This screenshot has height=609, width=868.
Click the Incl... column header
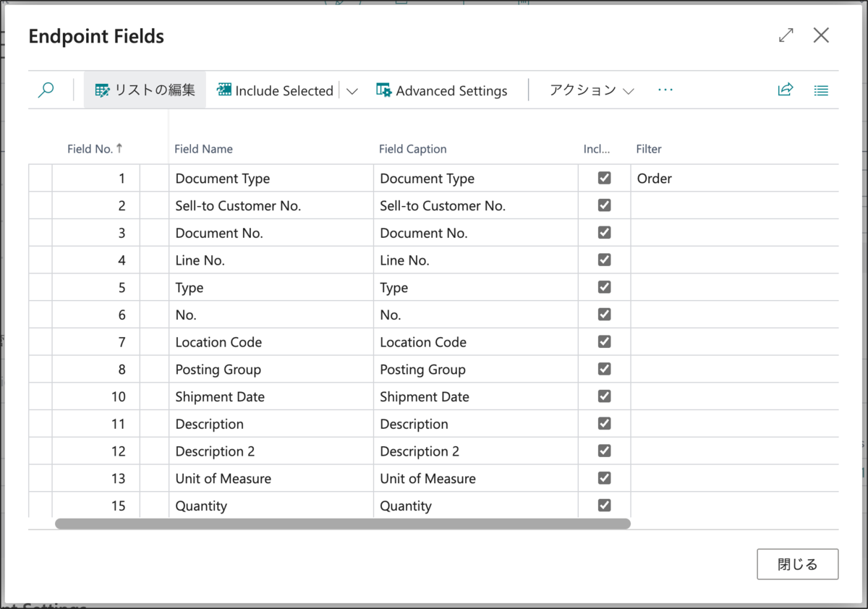pyautogui.click(x=597, y=149)
